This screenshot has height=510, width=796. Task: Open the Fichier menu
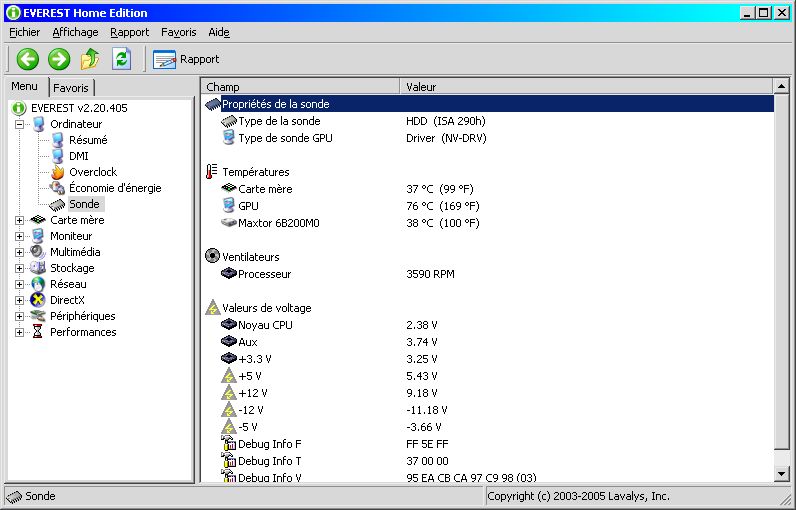point(24,32)
